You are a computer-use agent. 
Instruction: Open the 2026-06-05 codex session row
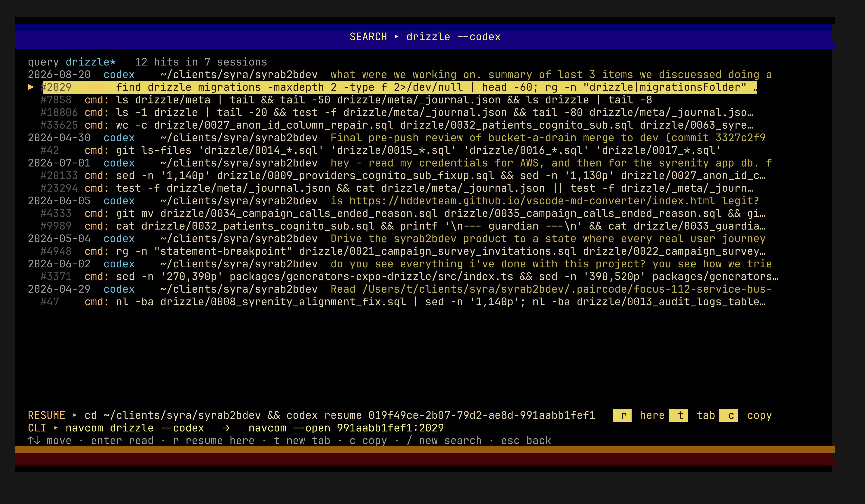click(x=394, y=201)
